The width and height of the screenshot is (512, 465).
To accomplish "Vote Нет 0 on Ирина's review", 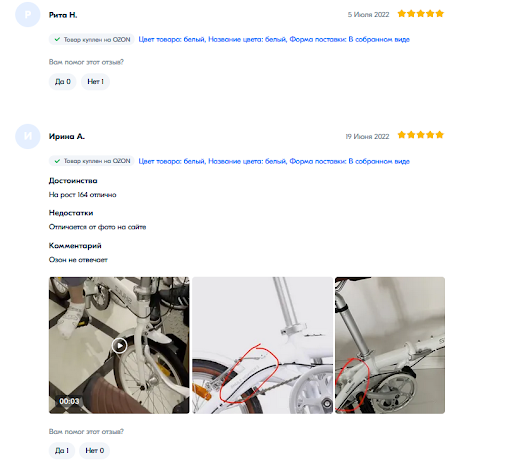I will [x=94, y=451].
